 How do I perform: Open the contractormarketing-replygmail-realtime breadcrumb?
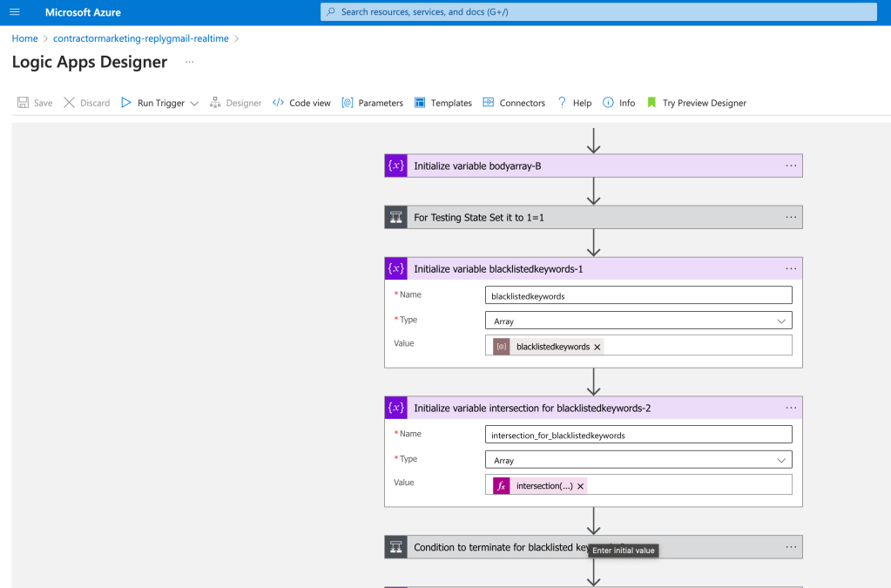(141, 38)
